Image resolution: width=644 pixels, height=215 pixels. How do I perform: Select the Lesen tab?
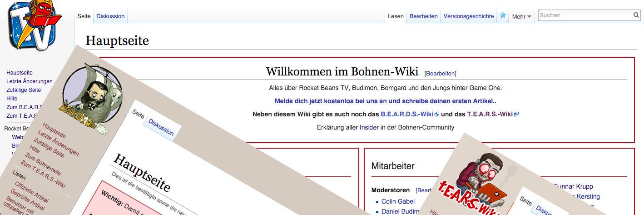coord(396,16)
